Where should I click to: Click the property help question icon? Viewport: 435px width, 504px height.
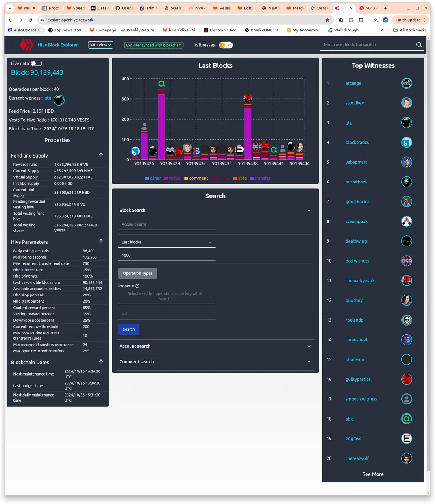(137, 286)
